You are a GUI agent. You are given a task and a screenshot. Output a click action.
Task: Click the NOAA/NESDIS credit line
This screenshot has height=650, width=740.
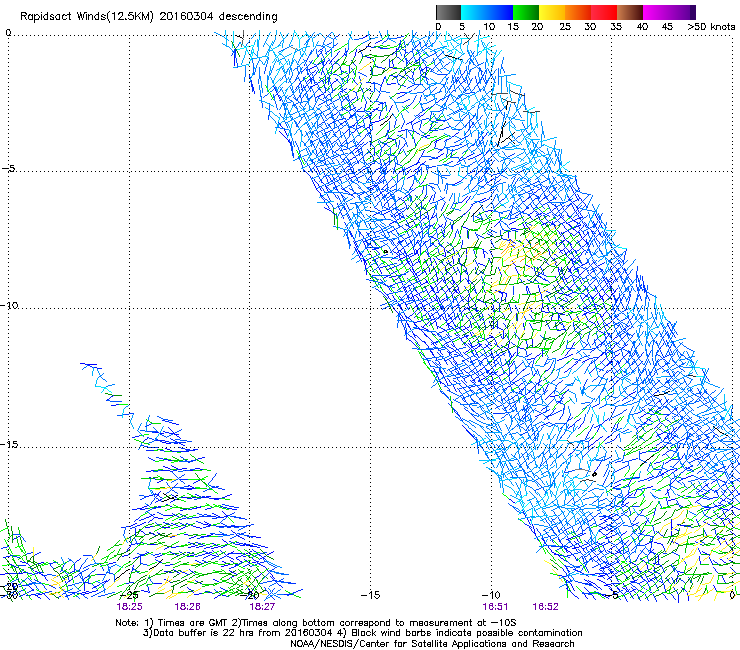[432, 644]
